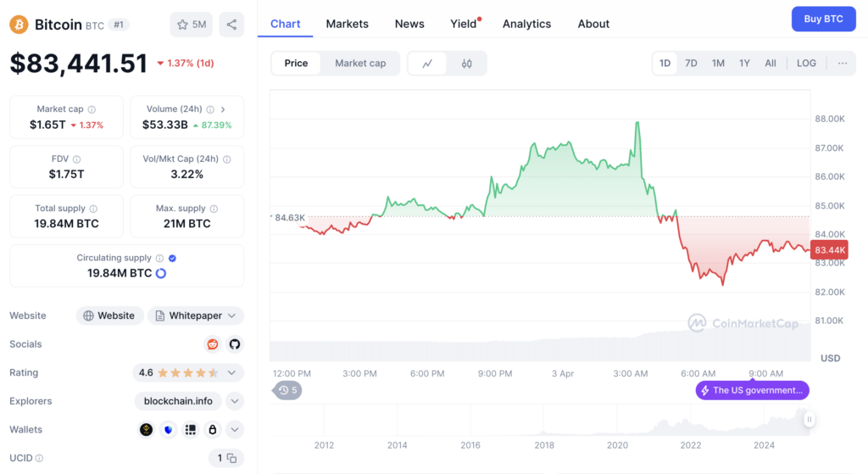The height and width of the screenshot is (474, 868).
Task: Open the About tab
Action: 593,24
